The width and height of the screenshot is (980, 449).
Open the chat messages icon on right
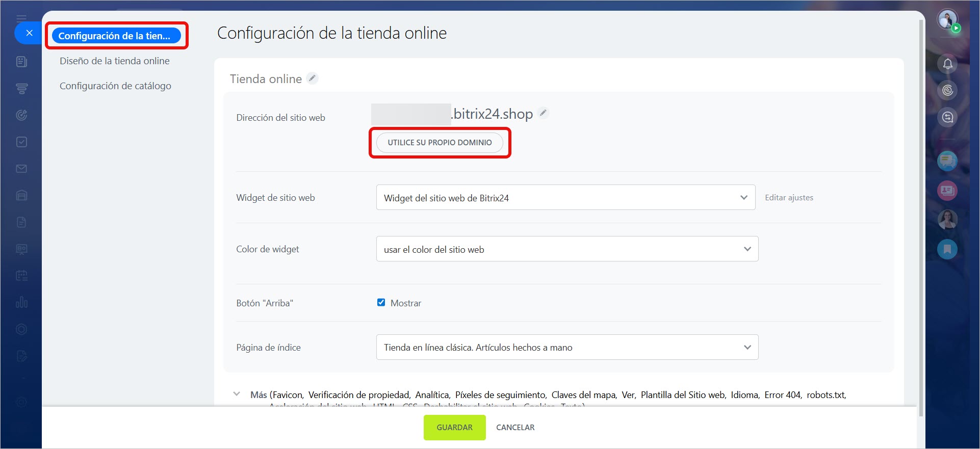pyautogui.click(x=947, y=162)
